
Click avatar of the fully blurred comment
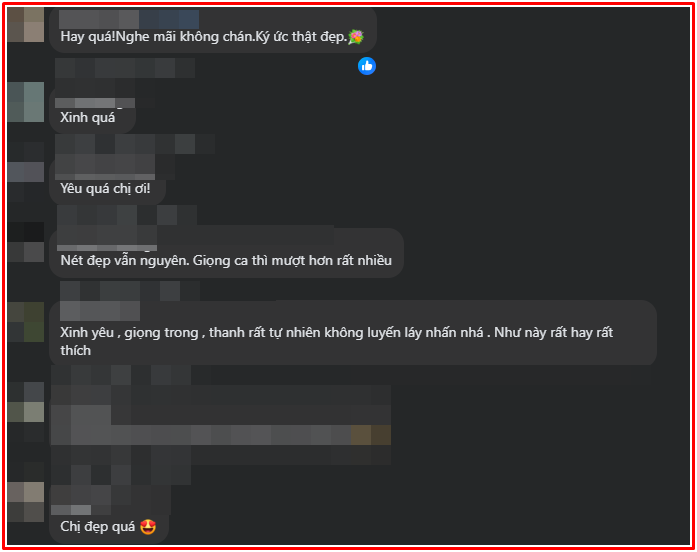(25, 402)
